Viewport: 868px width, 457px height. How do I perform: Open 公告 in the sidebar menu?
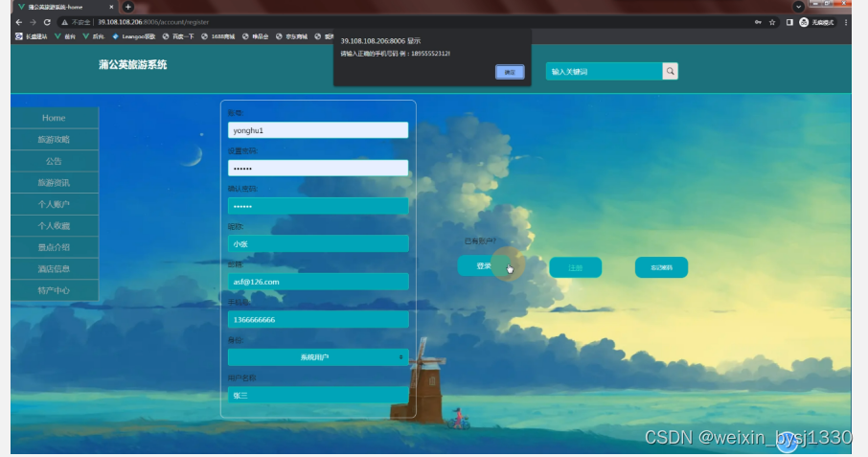point(55,161)
